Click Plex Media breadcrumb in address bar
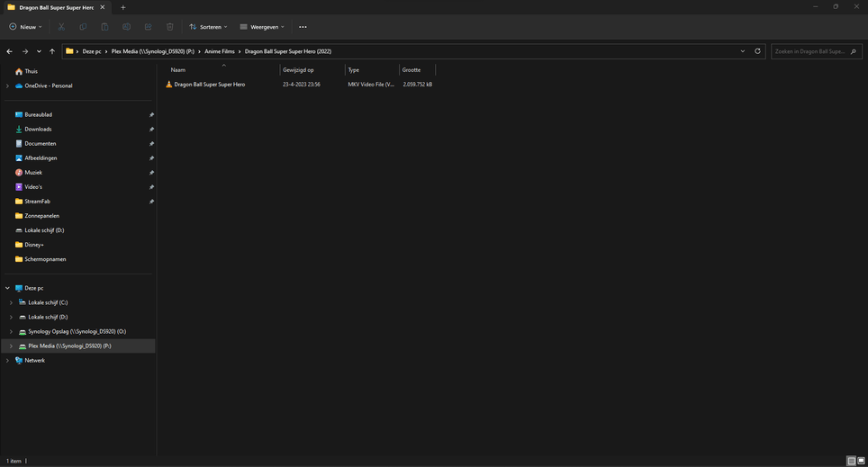This screenshot has width=868, height=467. tap(153, 51)
